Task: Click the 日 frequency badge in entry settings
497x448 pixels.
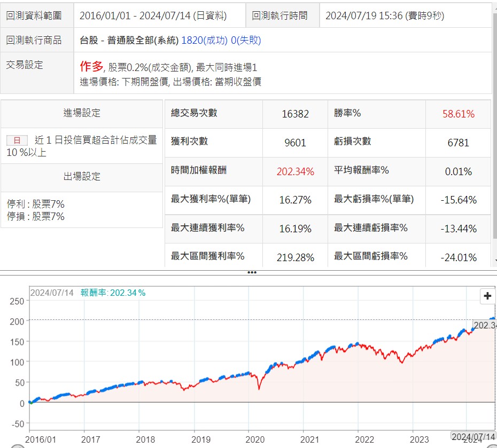Action: [17, 140]
